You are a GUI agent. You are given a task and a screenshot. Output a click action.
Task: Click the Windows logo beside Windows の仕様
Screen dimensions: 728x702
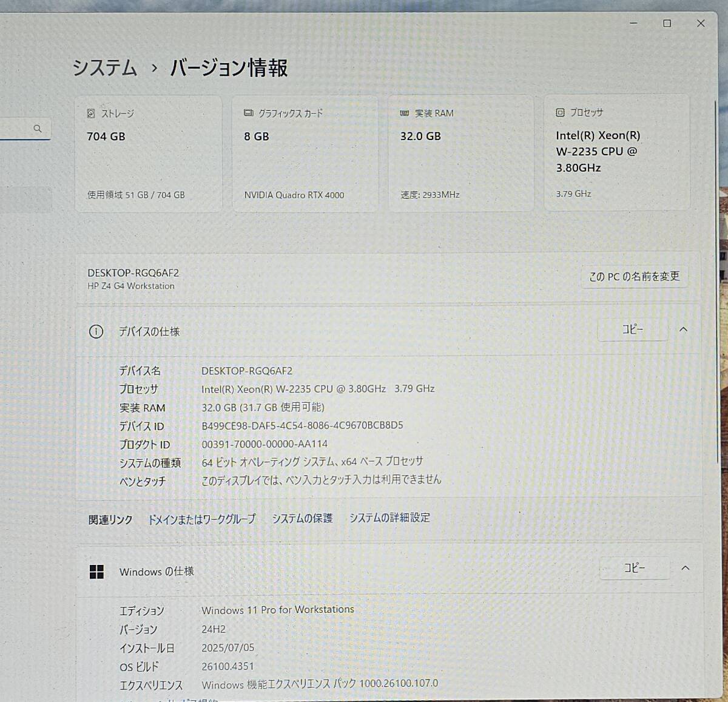tap(96, 572)
